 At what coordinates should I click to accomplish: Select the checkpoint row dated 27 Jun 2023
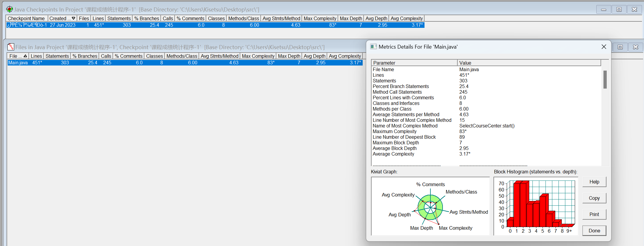tap(215, 25)
